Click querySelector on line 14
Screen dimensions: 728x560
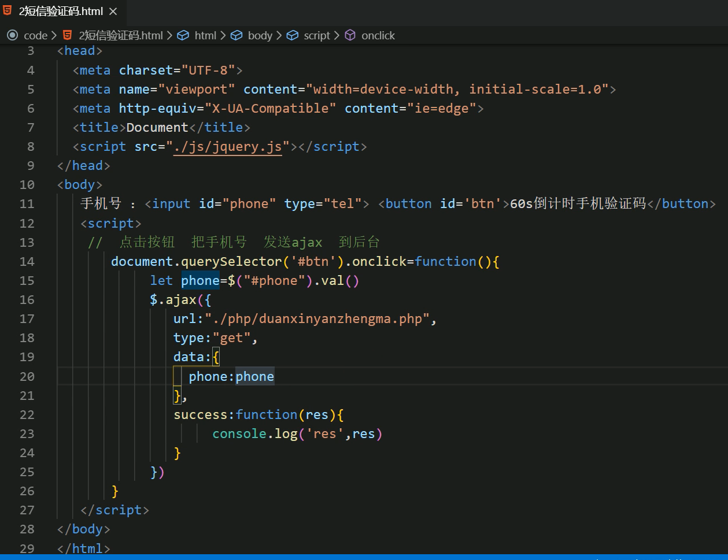click(231, 261)
